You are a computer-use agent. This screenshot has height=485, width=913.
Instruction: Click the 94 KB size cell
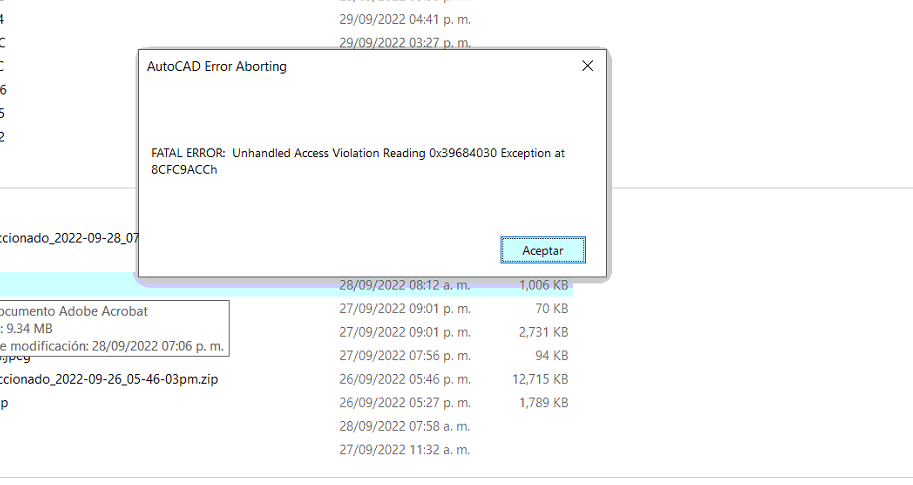551,356
